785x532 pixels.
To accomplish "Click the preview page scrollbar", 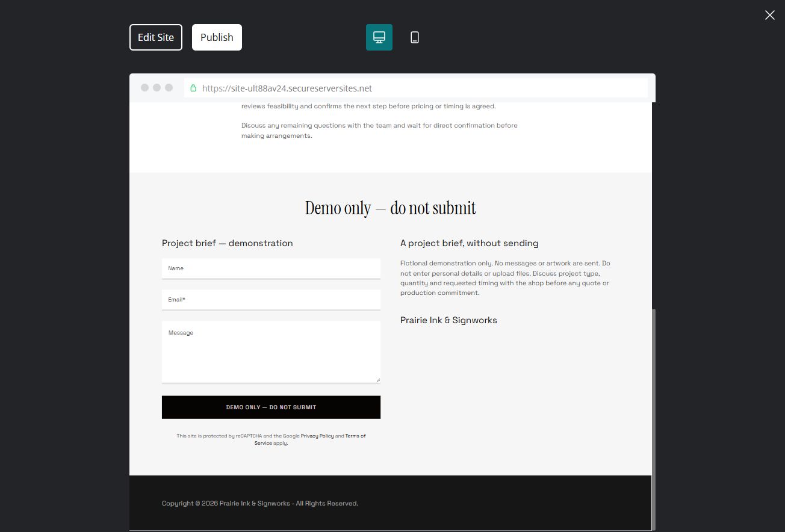I will coord(653,419).
